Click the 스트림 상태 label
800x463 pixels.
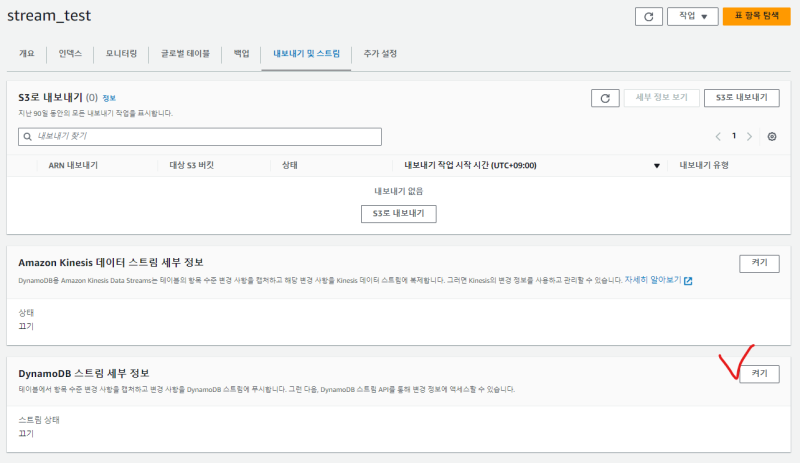point(39,420)
